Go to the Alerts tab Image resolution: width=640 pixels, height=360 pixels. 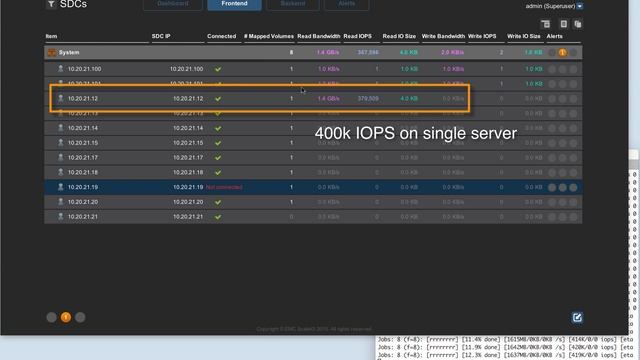coord(347,4)
